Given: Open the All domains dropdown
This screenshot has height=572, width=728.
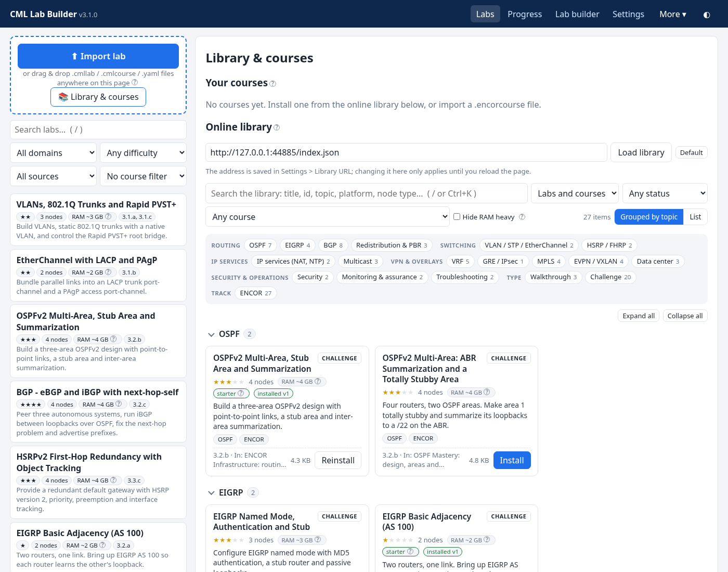Looking at the screenshot, I should (54, 153).
